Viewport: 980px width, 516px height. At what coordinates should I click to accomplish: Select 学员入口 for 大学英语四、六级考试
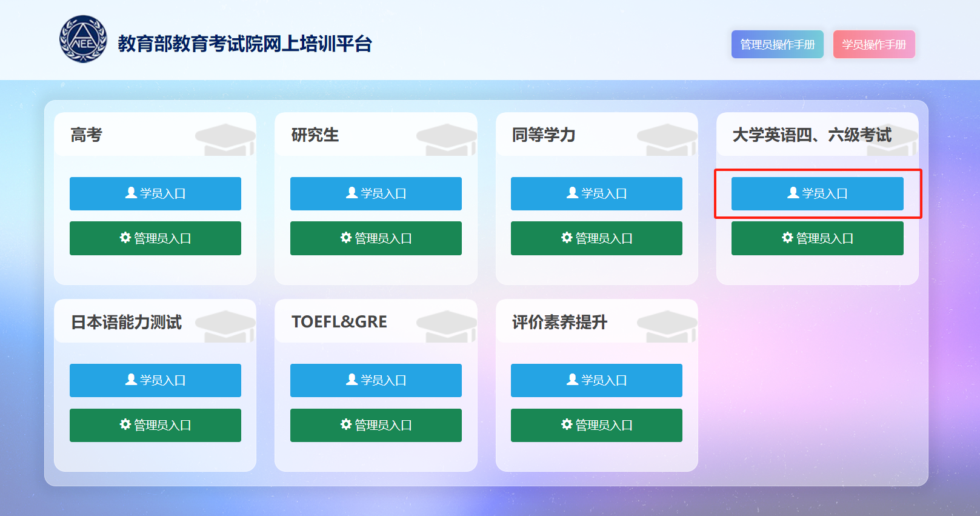click(817, 193)
